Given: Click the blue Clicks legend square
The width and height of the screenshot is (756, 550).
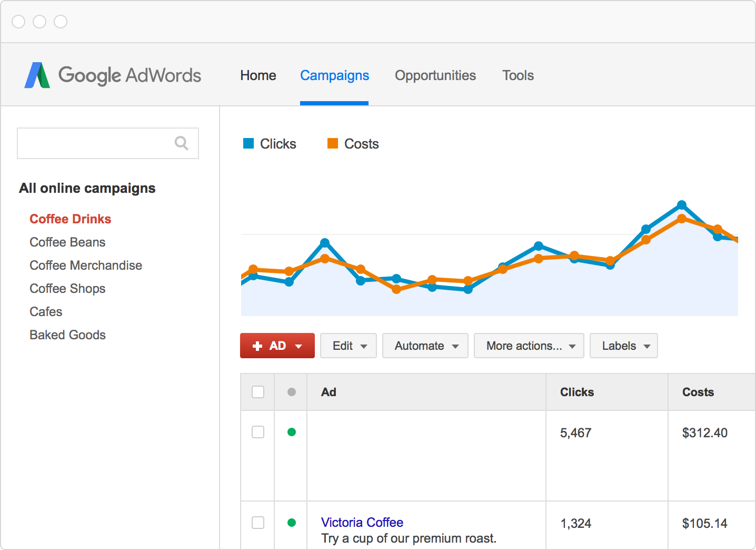Looking at the screenshot, I should (248, 143).
